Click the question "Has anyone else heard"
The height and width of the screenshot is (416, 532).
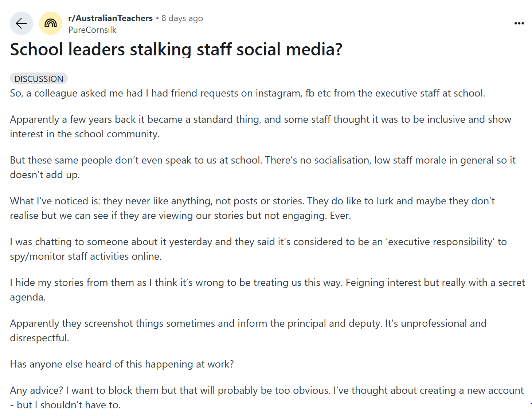[122, 364]
